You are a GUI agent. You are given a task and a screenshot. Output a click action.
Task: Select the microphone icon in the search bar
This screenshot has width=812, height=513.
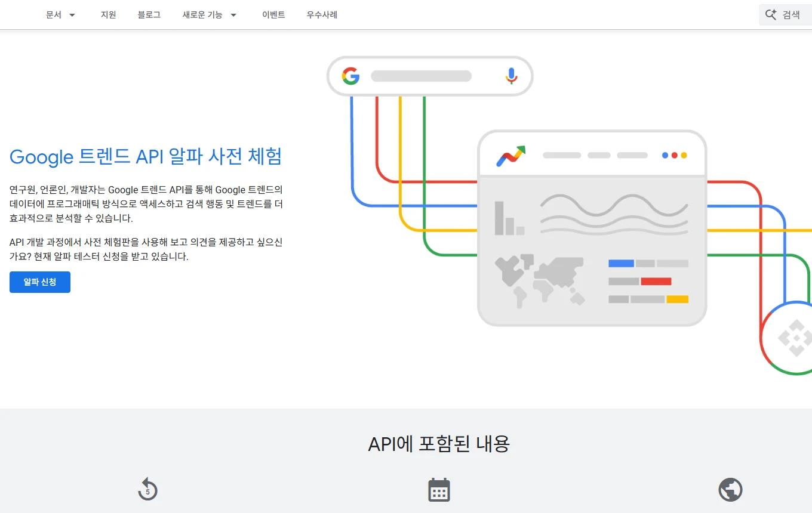[x=510, y=76]
